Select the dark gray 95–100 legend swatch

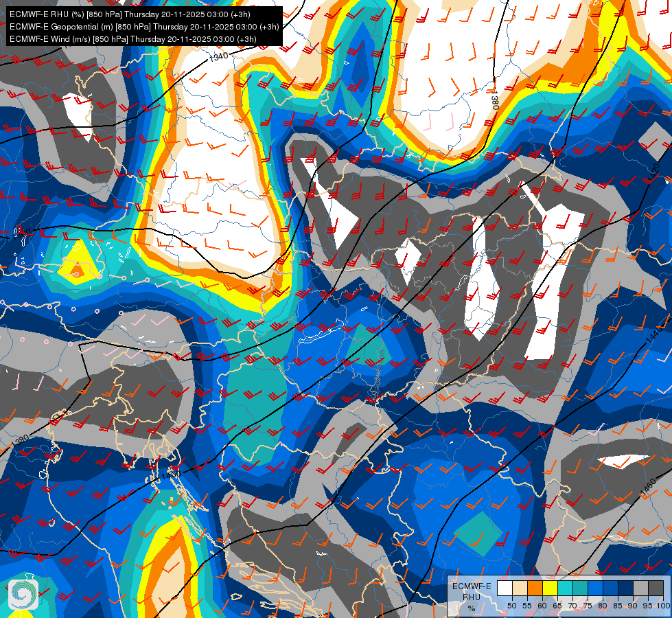[656, 588]
